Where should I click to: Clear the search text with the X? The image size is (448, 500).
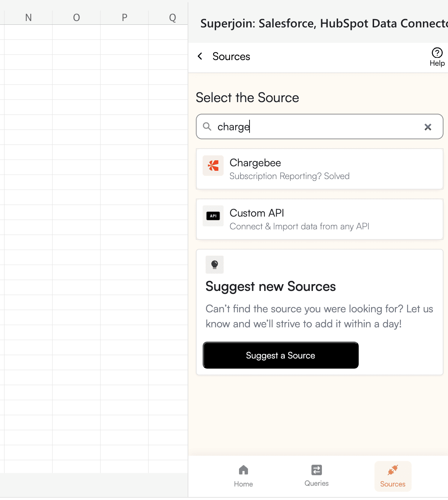coord(428,127)
